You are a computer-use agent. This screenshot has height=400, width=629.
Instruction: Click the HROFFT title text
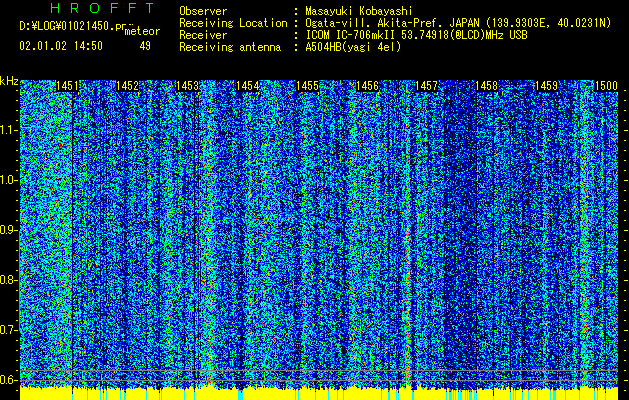coord(102,8)
